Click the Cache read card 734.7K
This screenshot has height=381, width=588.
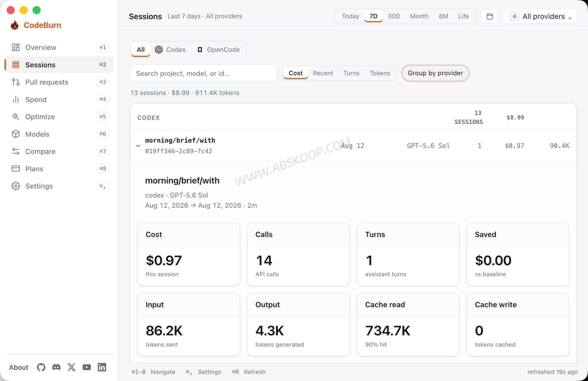point(408,325)
